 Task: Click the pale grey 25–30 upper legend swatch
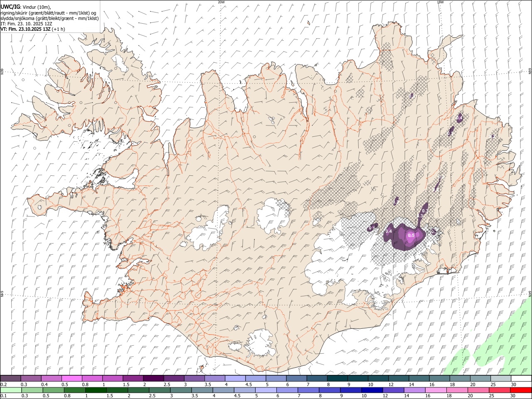[x=501, y=379]
